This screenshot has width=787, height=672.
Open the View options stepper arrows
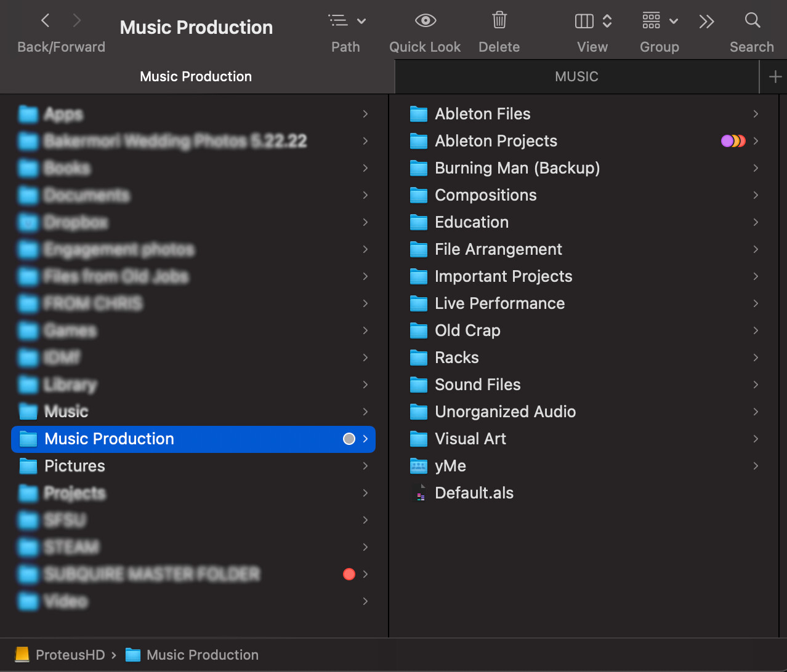click(607, 21)
